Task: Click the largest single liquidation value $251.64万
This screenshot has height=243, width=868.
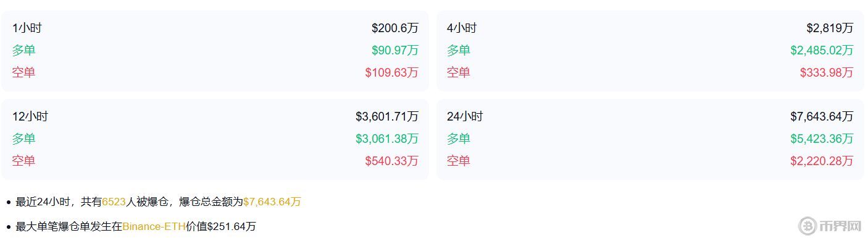Action: (x=232, y=226)
